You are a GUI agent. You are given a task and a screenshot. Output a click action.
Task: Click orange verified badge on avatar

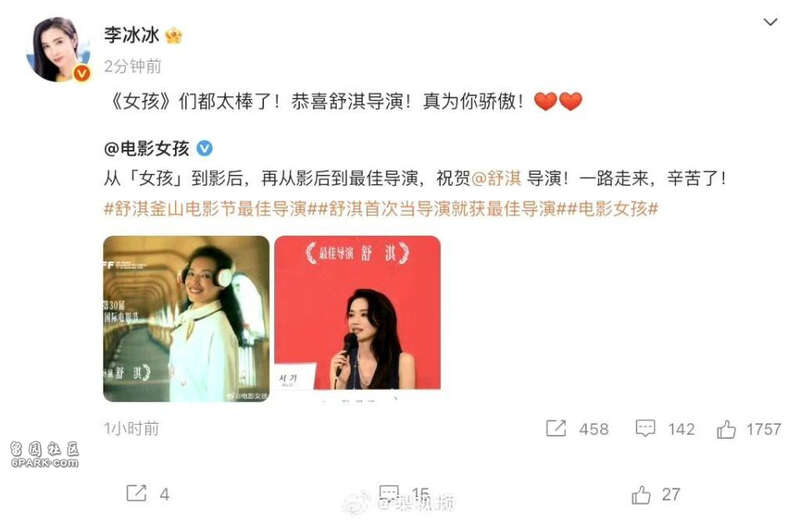click(x=82, y=73)
